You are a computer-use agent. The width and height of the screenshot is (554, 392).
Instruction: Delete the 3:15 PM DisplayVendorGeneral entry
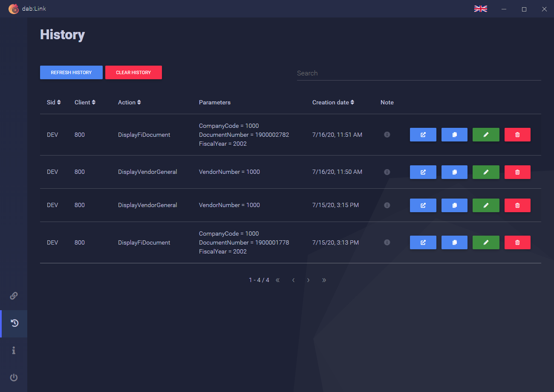point(517,205)
